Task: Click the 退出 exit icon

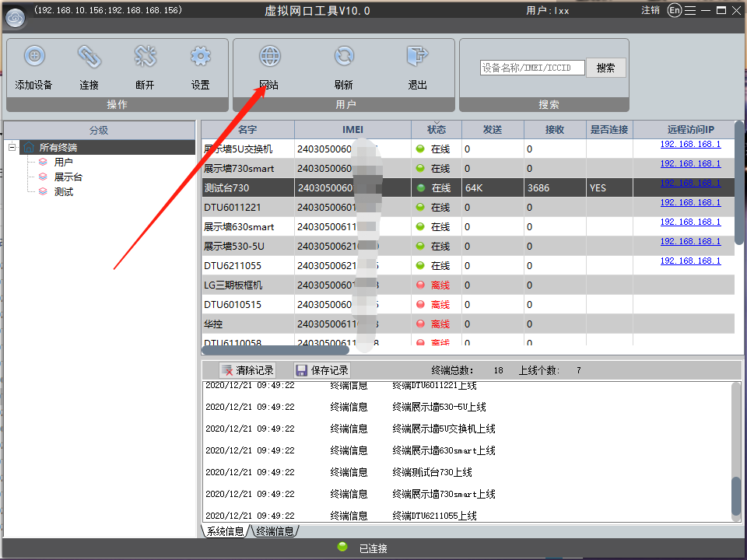Action: point(418,57)
